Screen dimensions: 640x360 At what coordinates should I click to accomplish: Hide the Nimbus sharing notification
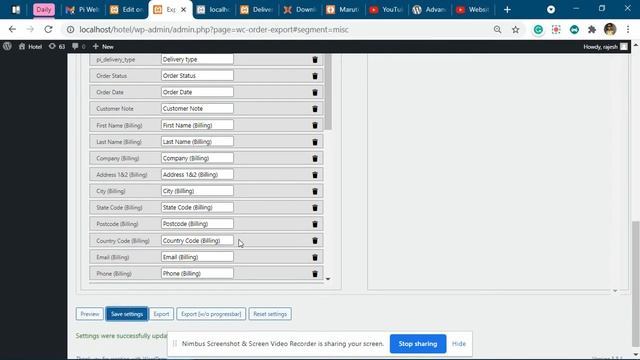(x=459, y=344)
